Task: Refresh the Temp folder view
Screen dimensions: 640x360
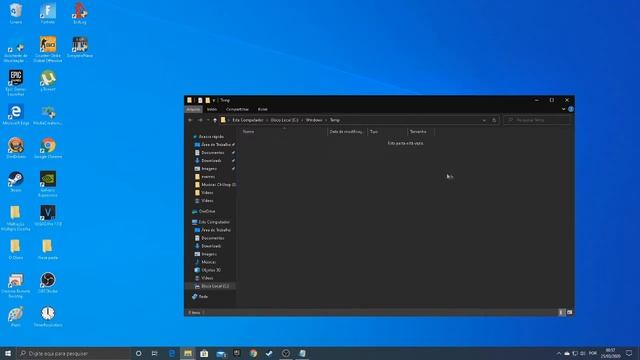Action: click(494, 120)
